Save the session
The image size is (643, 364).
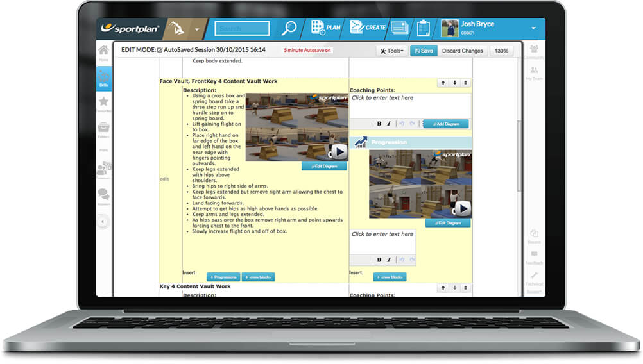tap(424, 51)
